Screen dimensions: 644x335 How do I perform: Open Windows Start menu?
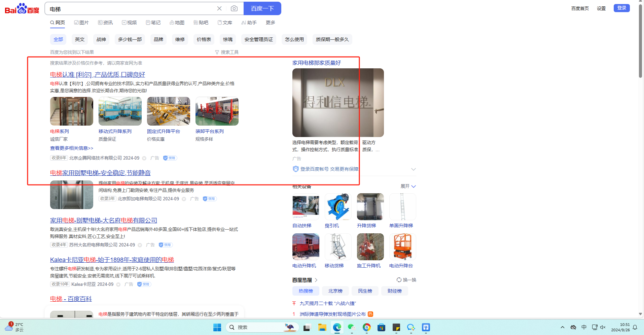click(217, 327)
